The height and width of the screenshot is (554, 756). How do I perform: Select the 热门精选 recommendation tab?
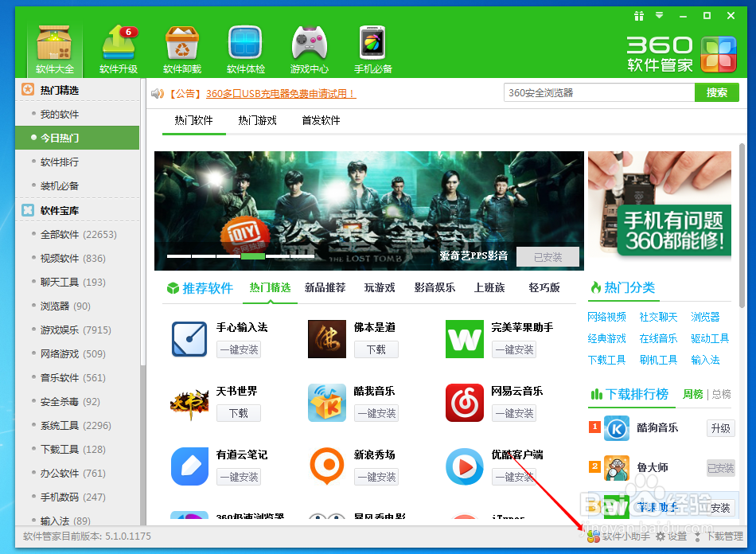point(270,288)
